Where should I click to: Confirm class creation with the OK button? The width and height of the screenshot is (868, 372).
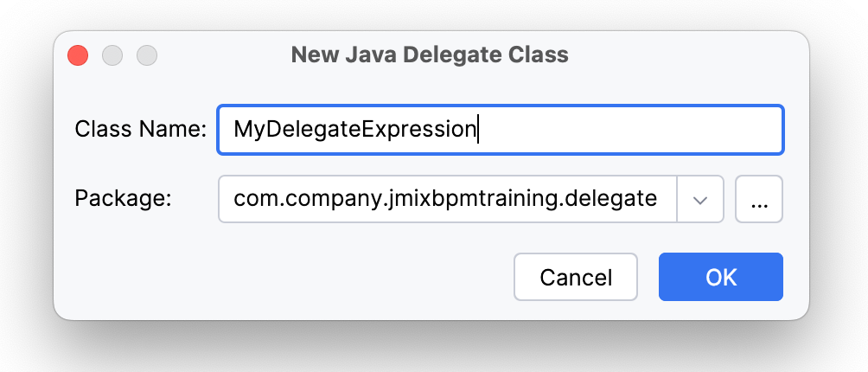tap(720, 277)
